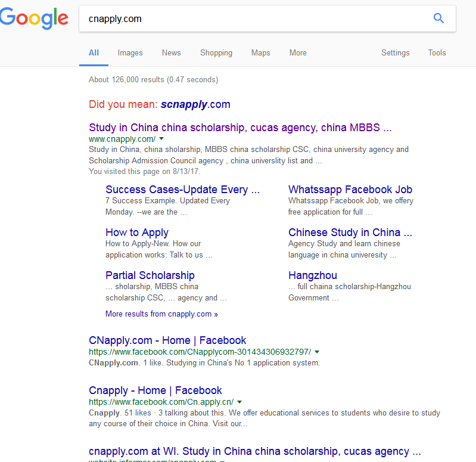Click the scnapply.com suggestion link

[195, 104]
